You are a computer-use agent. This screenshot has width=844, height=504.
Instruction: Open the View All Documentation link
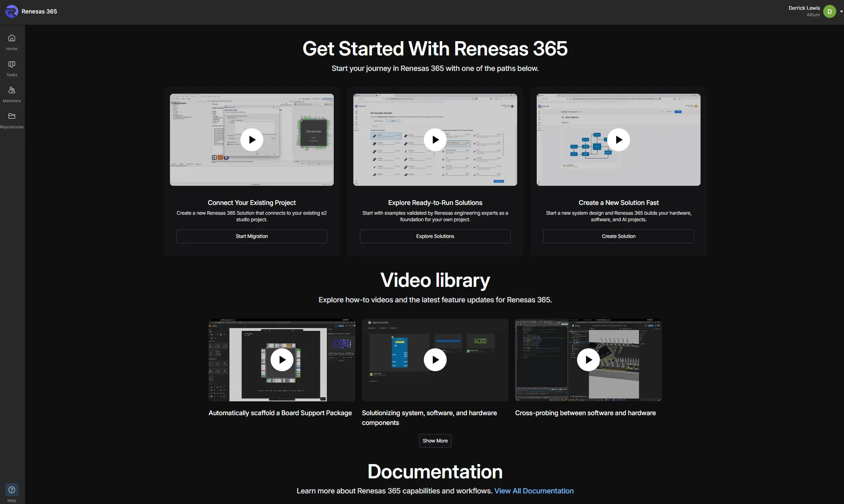point(534,491)
